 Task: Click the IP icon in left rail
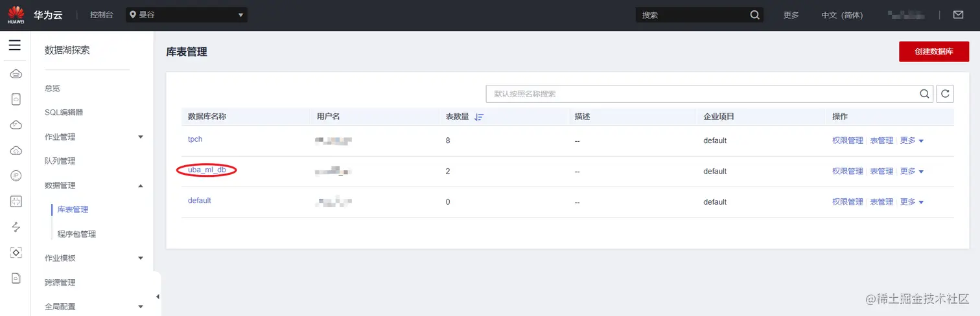click(x=16, y=175)
